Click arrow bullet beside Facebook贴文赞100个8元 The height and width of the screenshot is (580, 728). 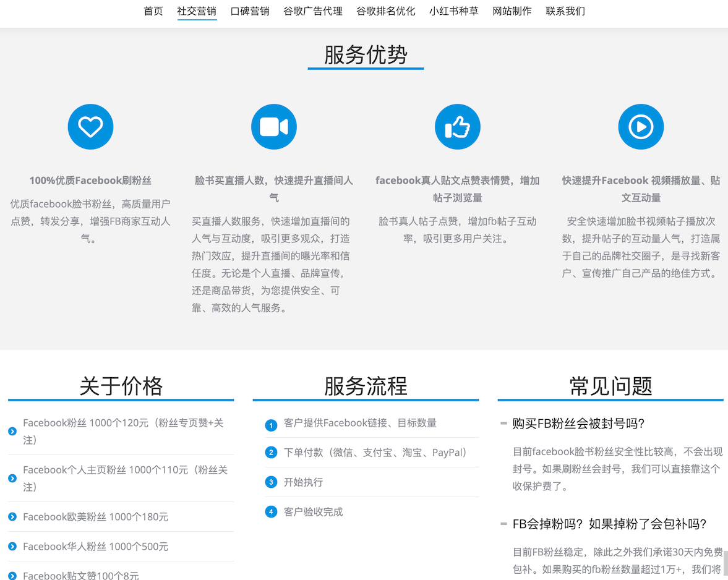(12, 576)
